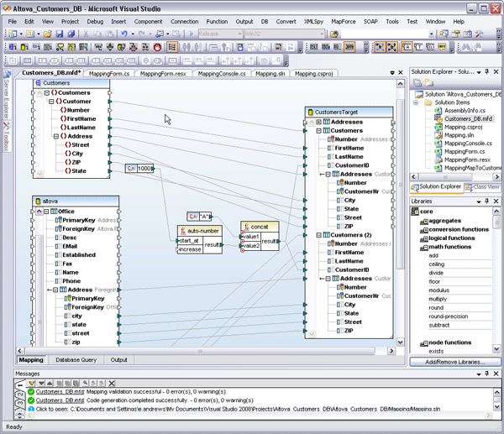Switch to the Output tab

119,360
